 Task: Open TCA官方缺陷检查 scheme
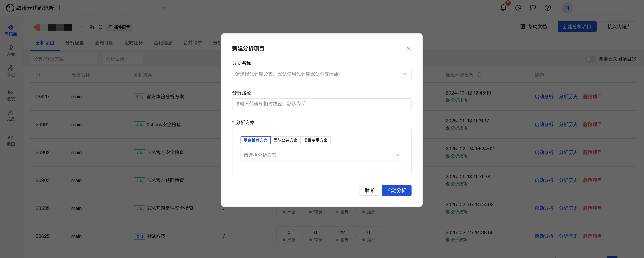(x=165, y=180)
